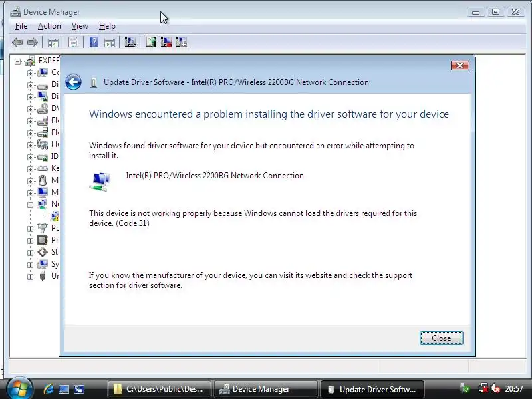Click the network tray icon with red X
This screenshot has width=532, height=399.
(x=483, y=388)
